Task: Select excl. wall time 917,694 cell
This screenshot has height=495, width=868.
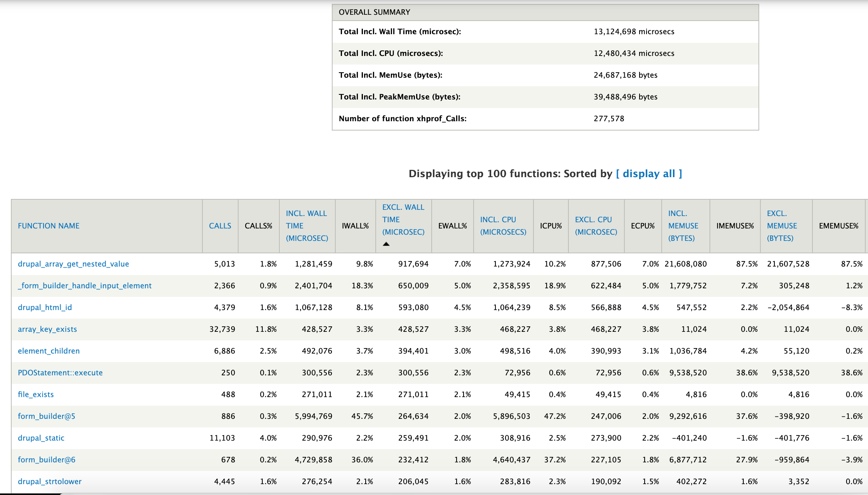Action: (413, 264)
